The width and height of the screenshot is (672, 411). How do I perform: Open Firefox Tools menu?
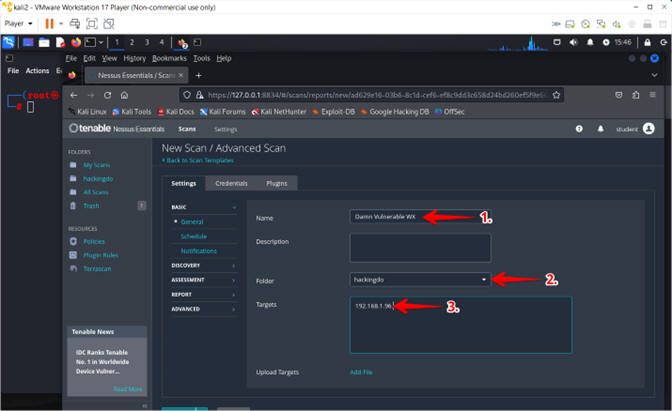[x=201, y=58]
